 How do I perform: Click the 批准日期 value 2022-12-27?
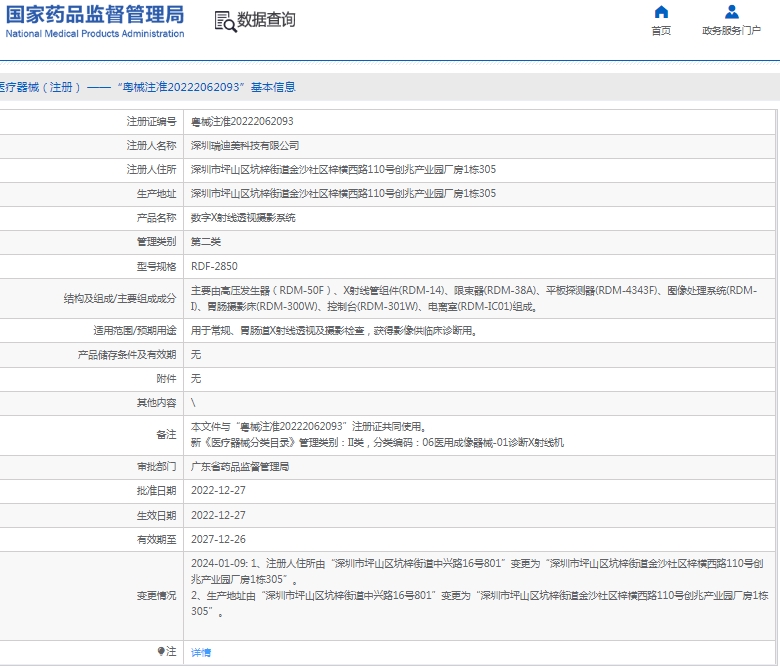click(x=218, y=490)
